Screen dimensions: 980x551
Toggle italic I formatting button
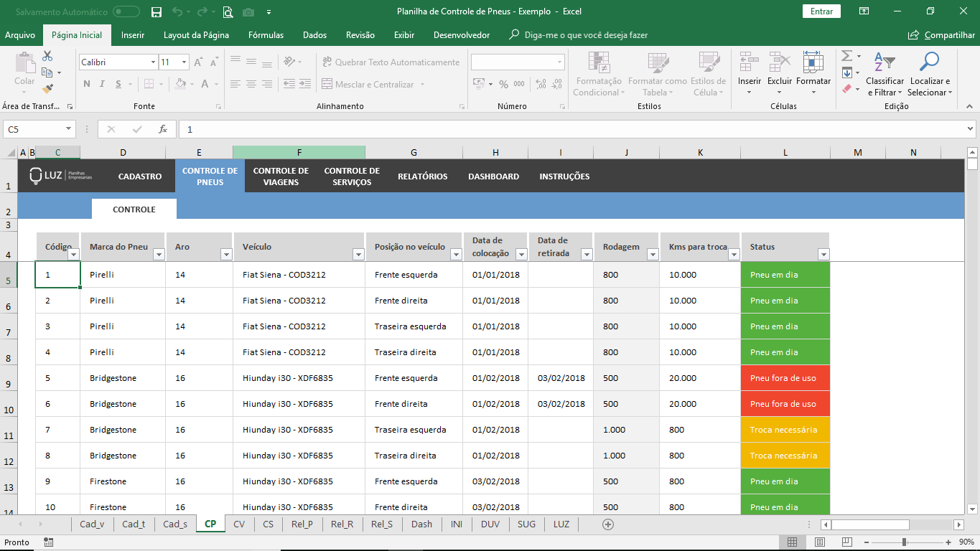[x=103, y=84]
